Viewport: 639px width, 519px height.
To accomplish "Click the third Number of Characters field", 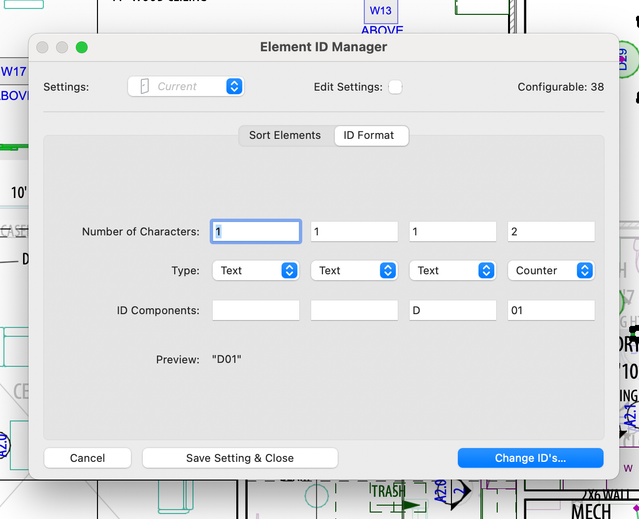I will 453,231.
